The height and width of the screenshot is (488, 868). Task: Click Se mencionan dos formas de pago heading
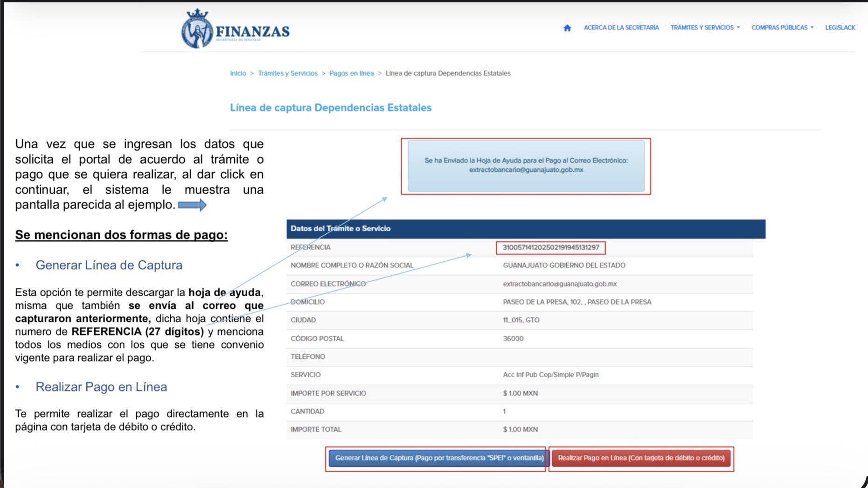tap(121, 235)
